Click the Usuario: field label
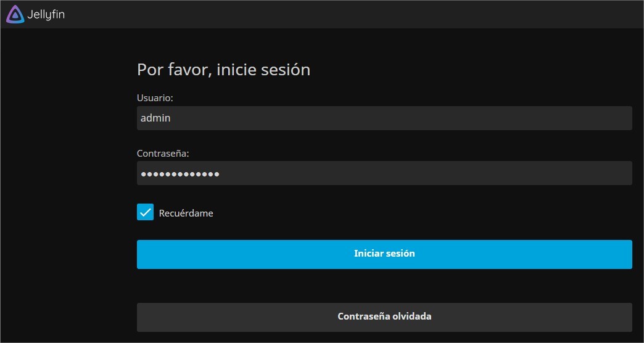The image size is (644, 343). coord(155,98)
